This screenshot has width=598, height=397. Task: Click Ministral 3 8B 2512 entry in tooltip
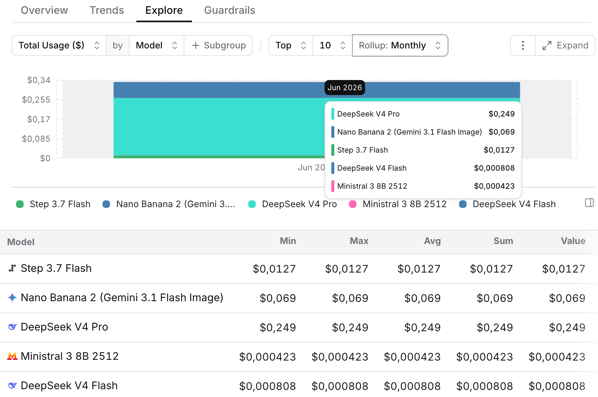point(423,186)
